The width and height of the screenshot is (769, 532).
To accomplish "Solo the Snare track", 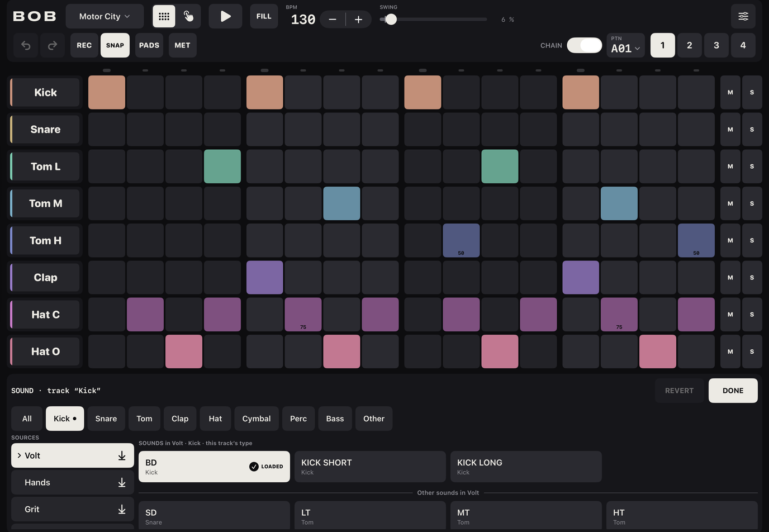I will coord(752,129).
